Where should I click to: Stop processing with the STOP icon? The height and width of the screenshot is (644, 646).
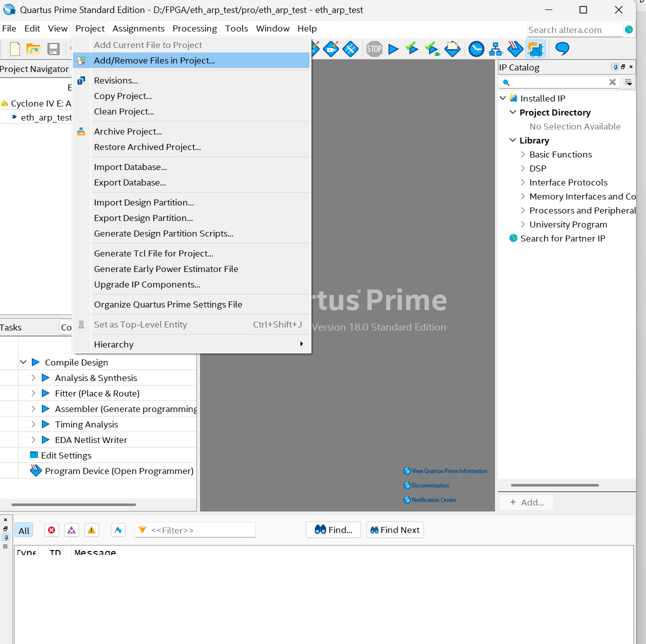[x=374, y=49]
